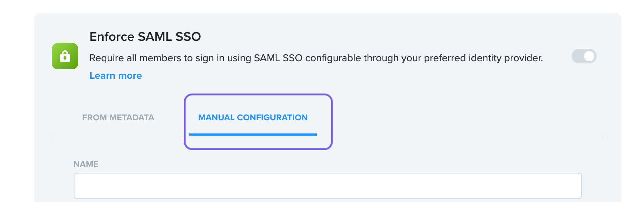Select the Manual Configuration tab
This screenshot has width=644, height=202.
pyautogui.click(x=253, y=117)
